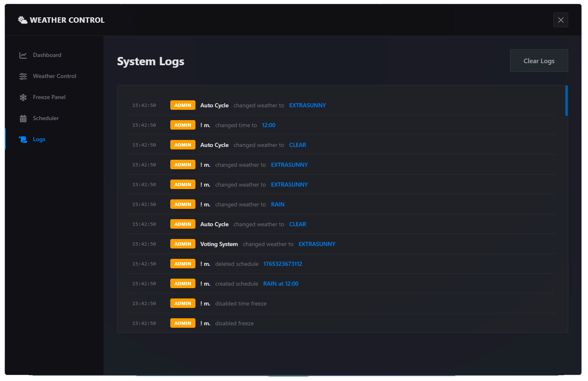588x381 pixels.
Task: Click the 'deleted schedule' log text
Action: [x=237, y=264]
